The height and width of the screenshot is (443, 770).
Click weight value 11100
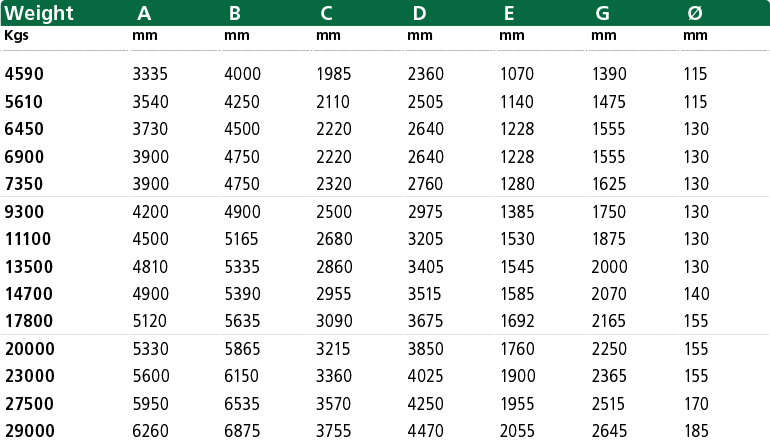(x=28, y=239)
